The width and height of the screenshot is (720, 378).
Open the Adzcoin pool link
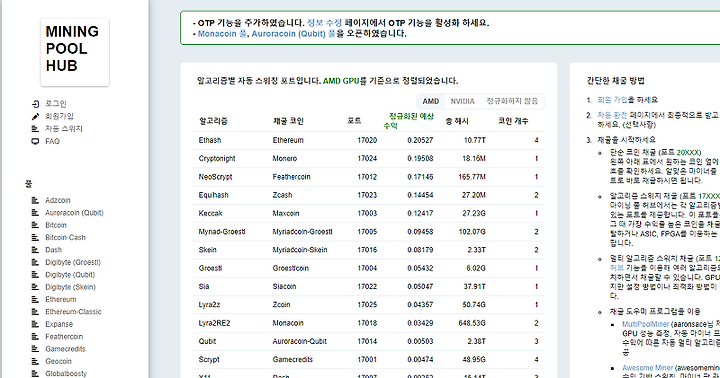58,200
